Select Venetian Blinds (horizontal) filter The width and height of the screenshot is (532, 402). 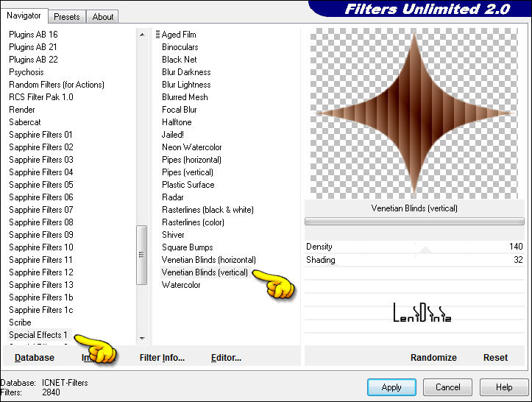(209, 260)
